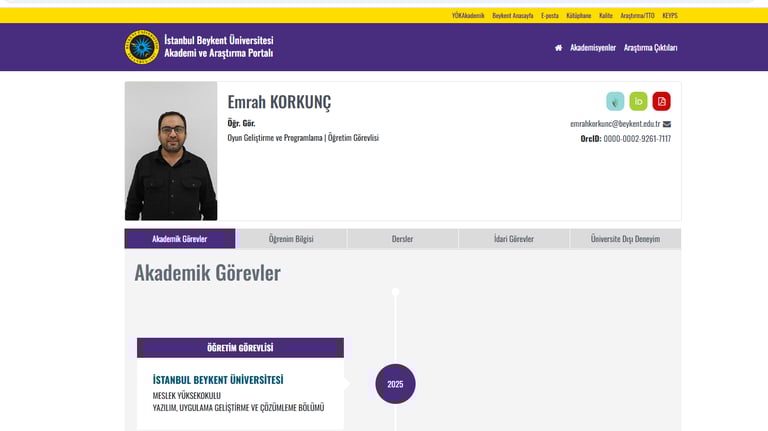Open the green ORCID iD icon
Image resolution: width=768 pixels, height=431 pixels.
(x=638, y=101)
